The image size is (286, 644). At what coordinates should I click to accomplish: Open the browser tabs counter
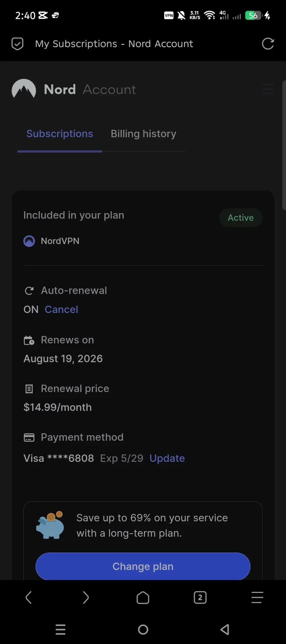(200, 597)
